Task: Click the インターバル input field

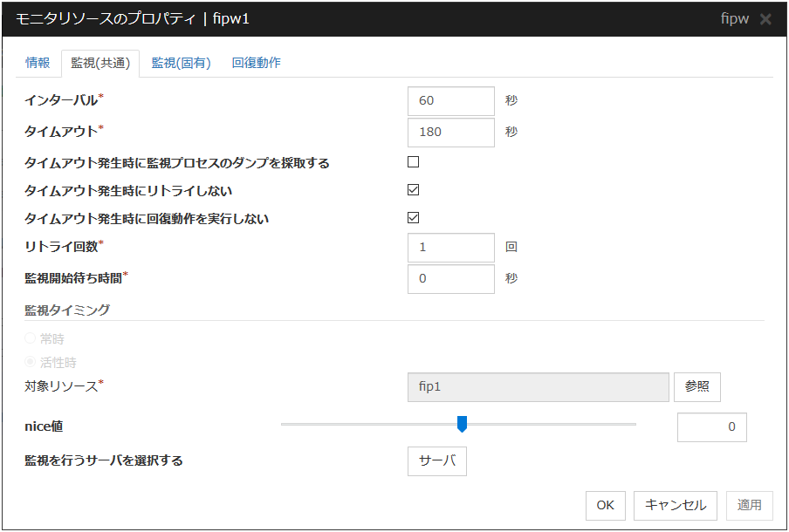Action: (x=450, y=100)
